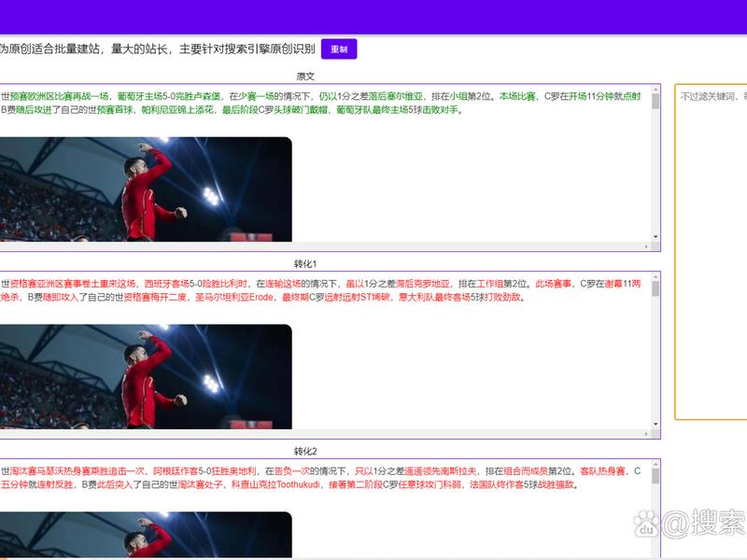Screen dimensions: 747x560
Task: Click the 原文 panel scroll-down arrow
Action: pos(655,237)
